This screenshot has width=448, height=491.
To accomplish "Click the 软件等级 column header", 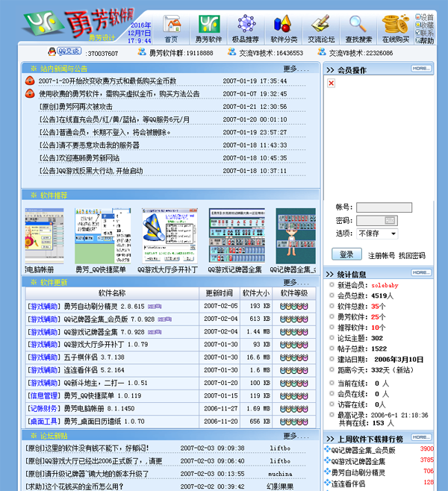I will 294,293.
